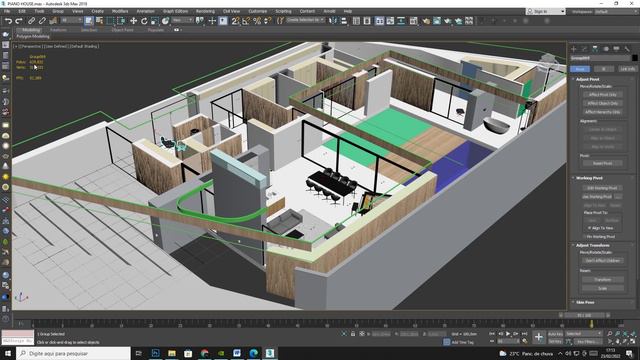The image size is (640, 360).
Task: Click the Affect Object Only button
Action: [x=602, y=103]
